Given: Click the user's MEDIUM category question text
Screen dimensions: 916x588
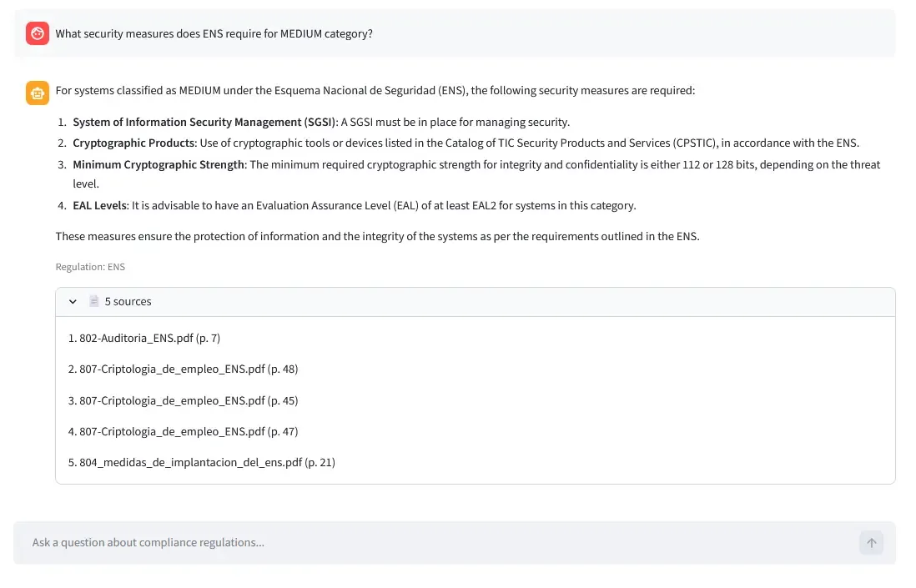Looking at the screenshot, I should 214,34.
